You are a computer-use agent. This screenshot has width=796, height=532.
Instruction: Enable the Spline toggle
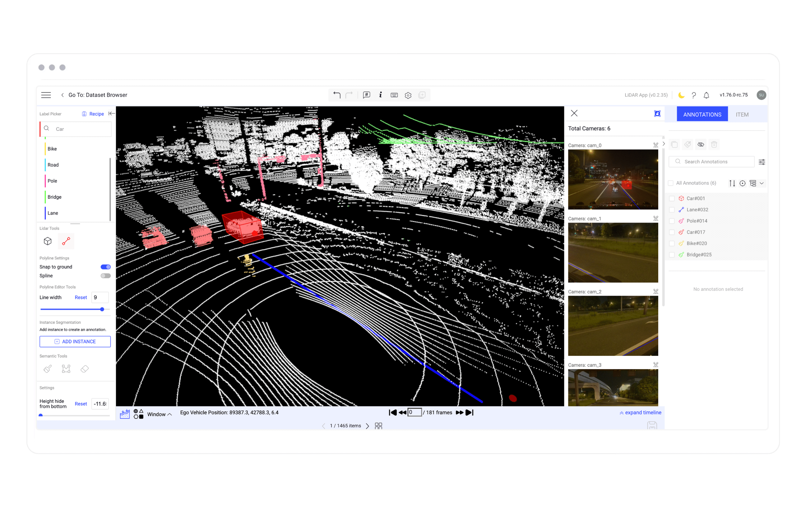pos(106,276)
